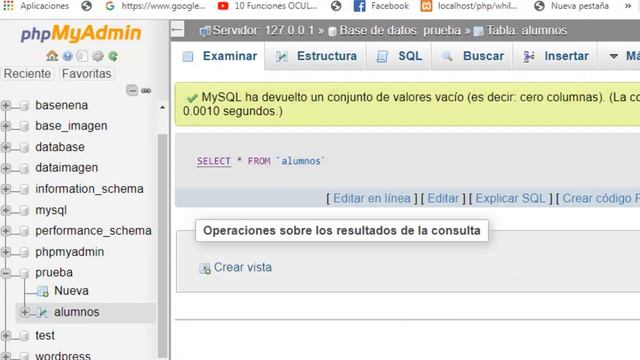The image size is (640, 360).
Task: Open the Insertar tab
Action: (556, 56)
